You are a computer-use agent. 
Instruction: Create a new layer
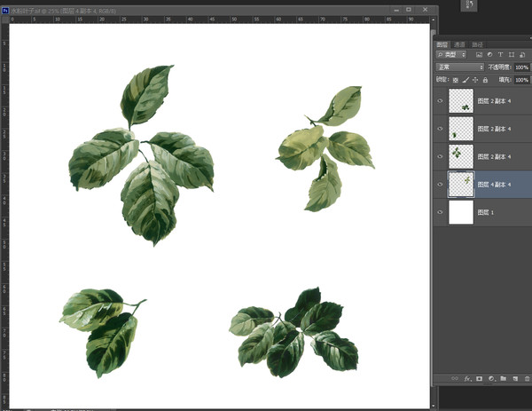(x=515, y=378)
